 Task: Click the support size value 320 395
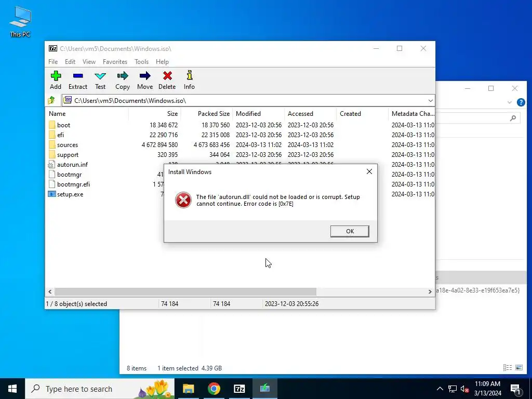[x=167, y=155]
